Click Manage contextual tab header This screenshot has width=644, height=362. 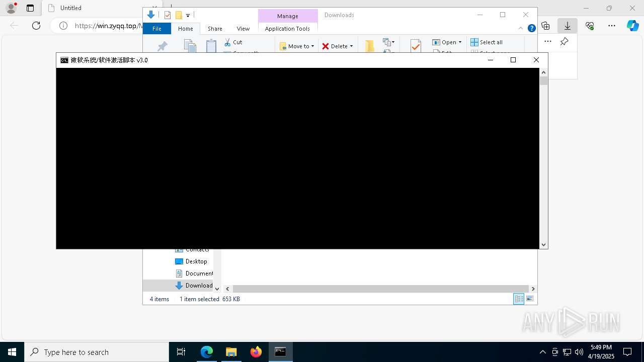[287, 16]
